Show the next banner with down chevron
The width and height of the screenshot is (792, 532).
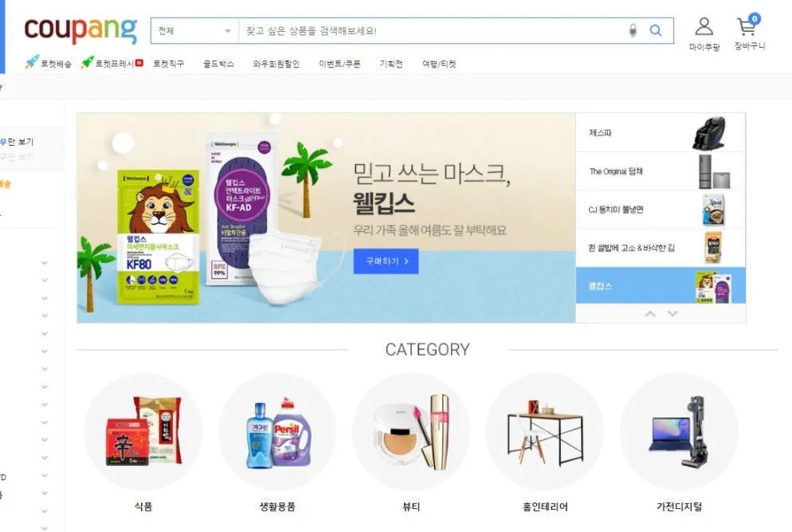coord(672,314)
